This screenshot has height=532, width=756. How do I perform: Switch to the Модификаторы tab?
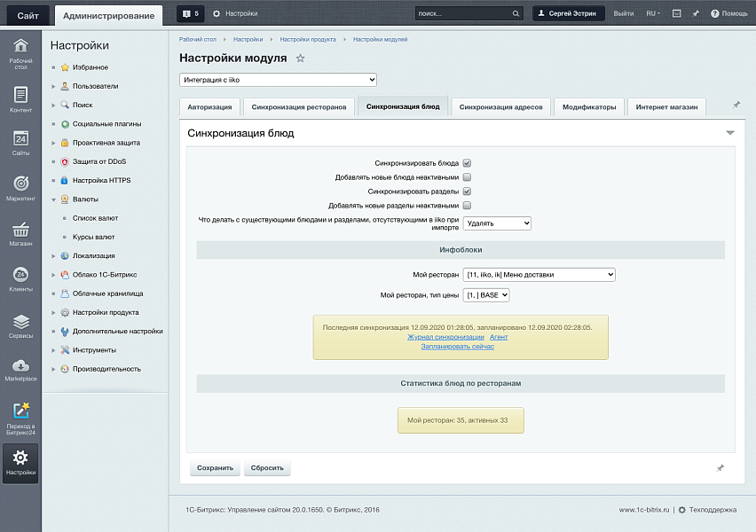[589, 107]
